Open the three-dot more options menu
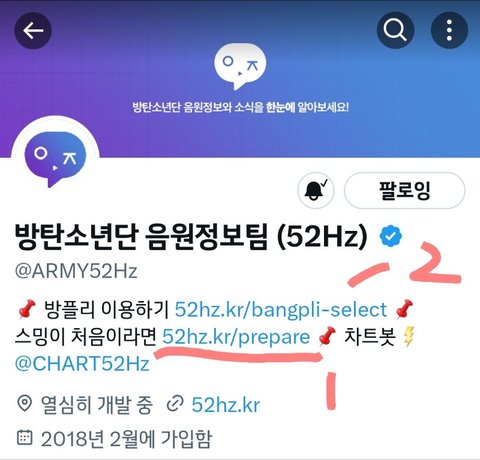 coord(449,30)
